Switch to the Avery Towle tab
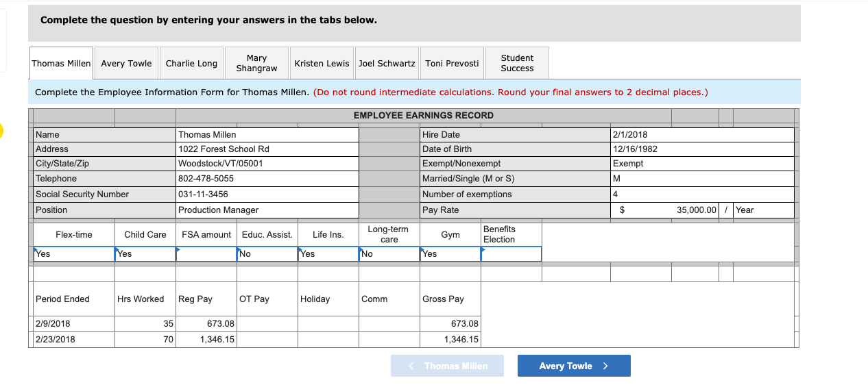The height and width of the screenshot is (389, 868). click(126, 63)
